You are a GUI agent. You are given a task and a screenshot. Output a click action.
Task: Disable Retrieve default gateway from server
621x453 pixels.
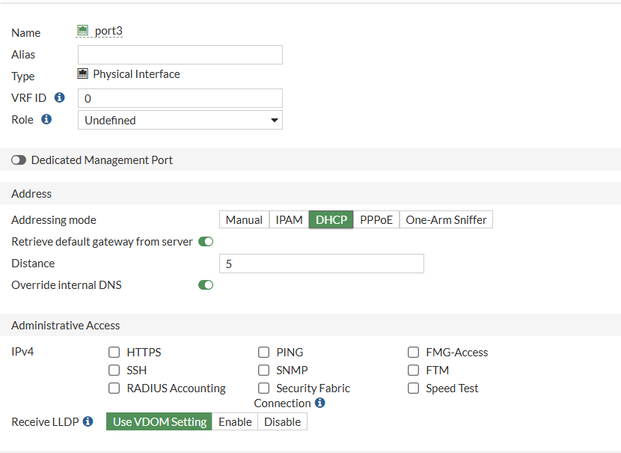[206, 242]
